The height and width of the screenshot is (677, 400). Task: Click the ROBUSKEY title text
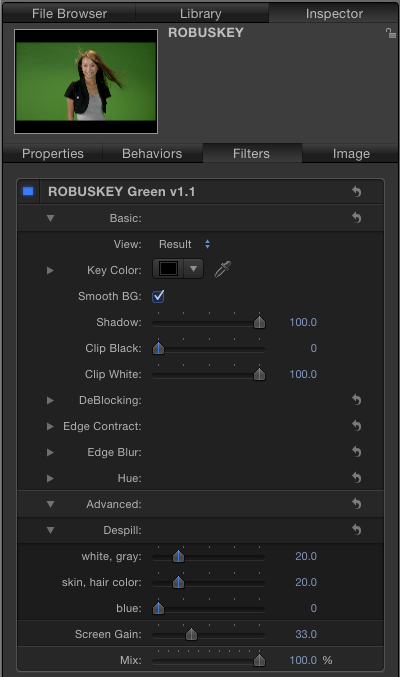(x=206, y=33)
